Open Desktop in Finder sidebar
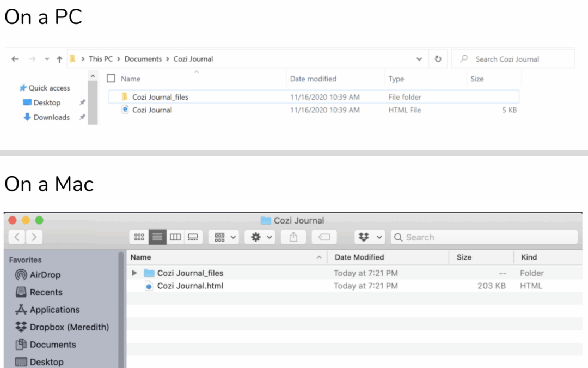588x368 pixels. (39, 362)
